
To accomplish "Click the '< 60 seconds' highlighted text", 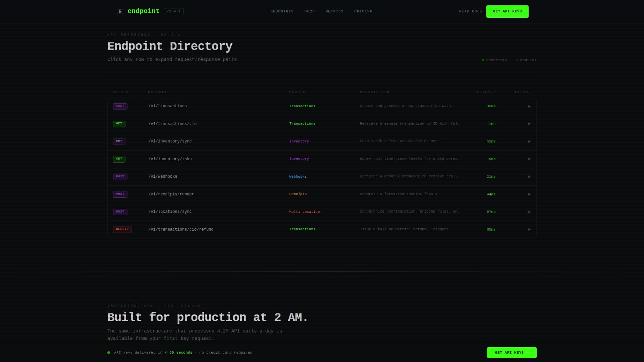I will 178,353.
